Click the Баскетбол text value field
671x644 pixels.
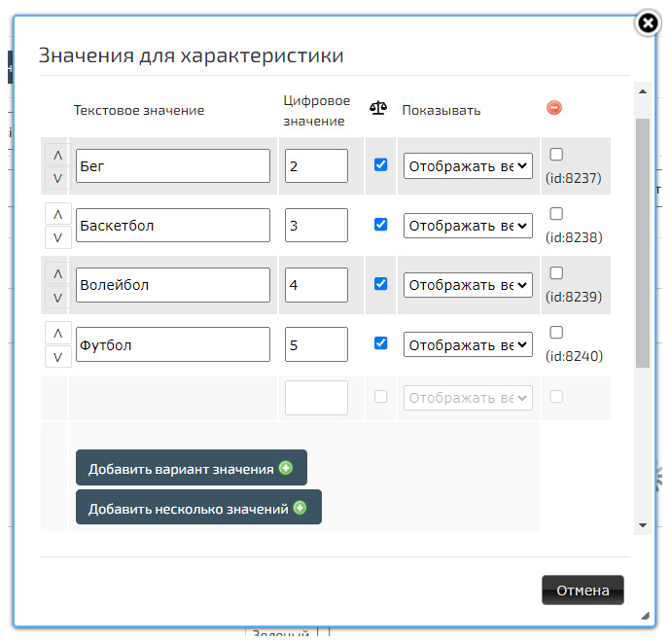[x=172, y=226]
